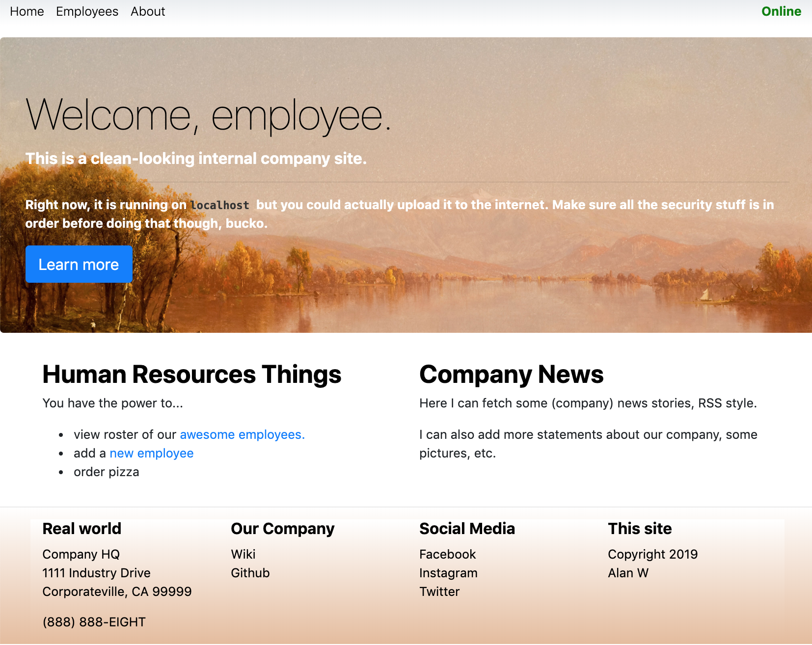Click the RSS style news stories sentence
812x645 pixels.
[x=588, y=403]
